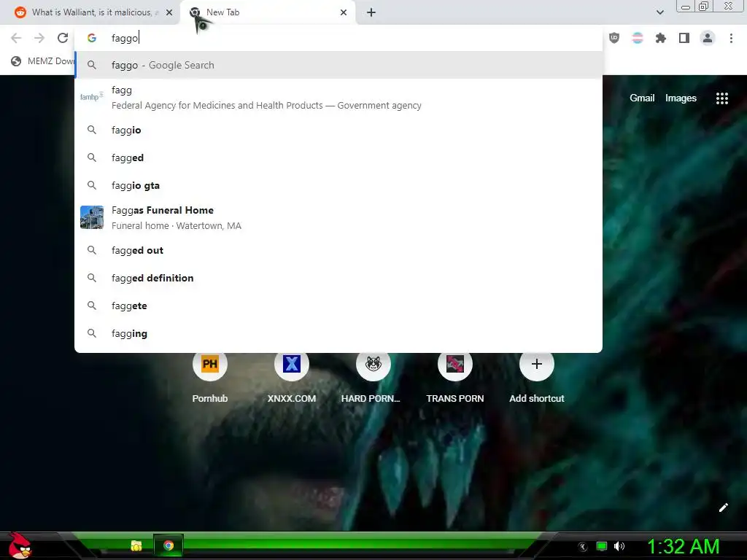Open the volume speaker tray icon
This screenshot has height=560, width=747.
tap(619, 546)
